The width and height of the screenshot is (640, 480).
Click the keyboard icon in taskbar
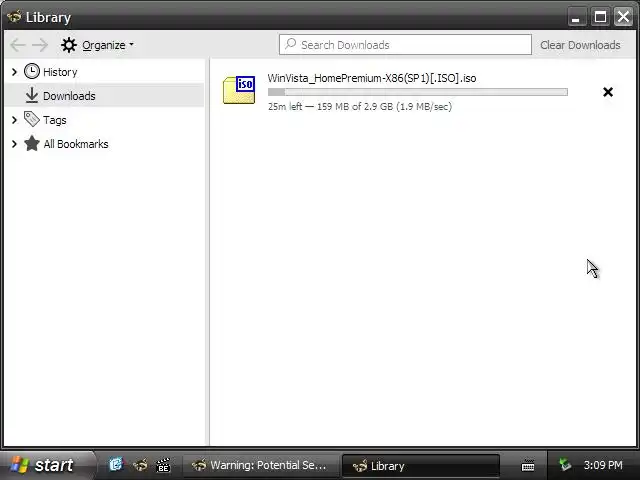pyautogui.click(x=528, y=465)
